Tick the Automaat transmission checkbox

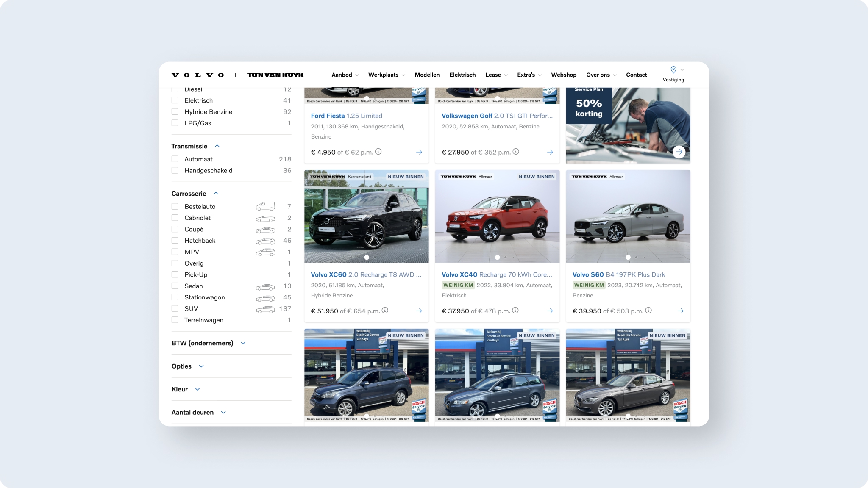(x=175, y=159)
